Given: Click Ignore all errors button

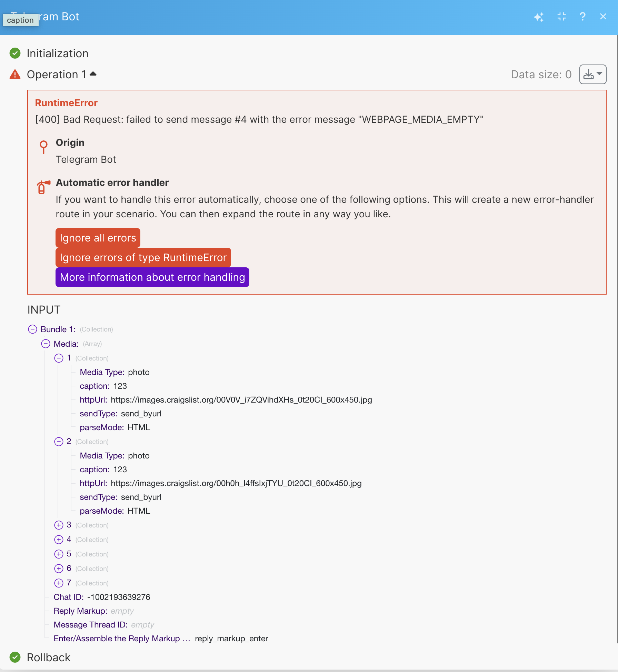Looking at the screenshot, I should click(x=98, y=238).
